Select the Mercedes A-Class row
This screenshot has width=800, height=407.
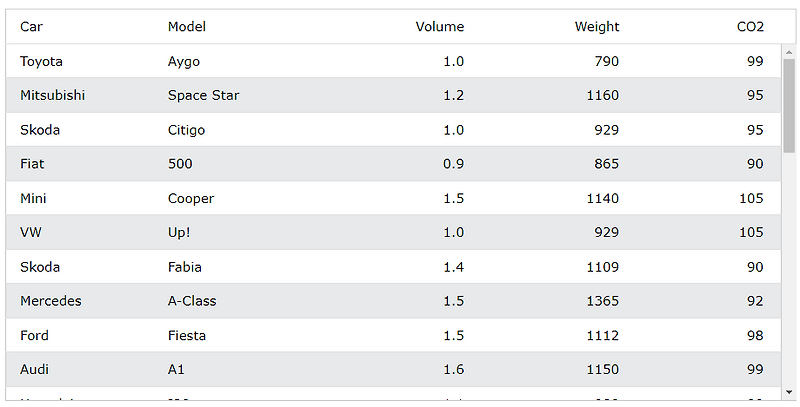tap(393, 301)
